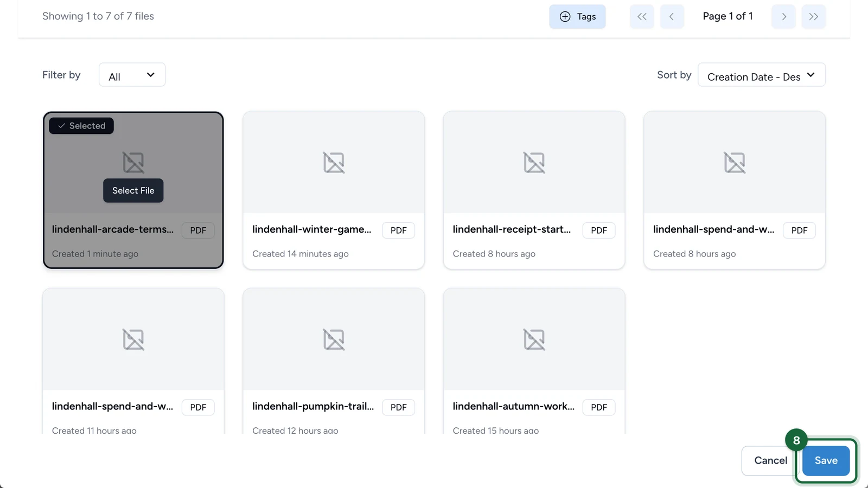This screenshot has height=488, width=868.
Task: Go to previous page chevron
Action: pyautogui.click(x=672, y=16)
